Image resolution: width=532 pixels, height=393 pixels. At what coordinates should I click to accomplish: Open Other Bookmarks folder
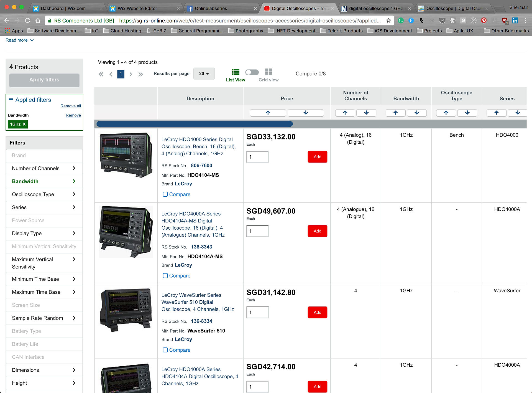(x=506, y=31)
